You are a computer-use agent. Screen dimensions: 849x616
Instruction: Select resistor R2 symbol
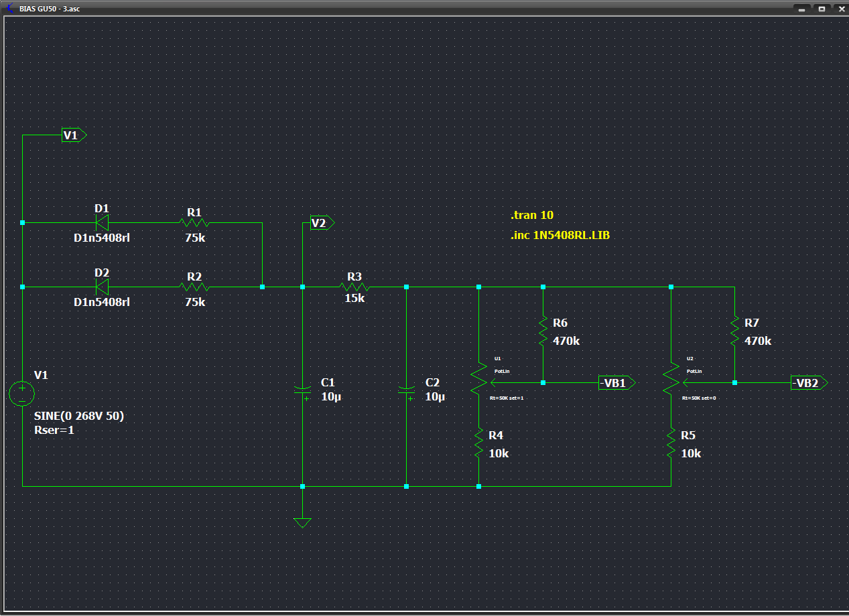click(194, 287)
